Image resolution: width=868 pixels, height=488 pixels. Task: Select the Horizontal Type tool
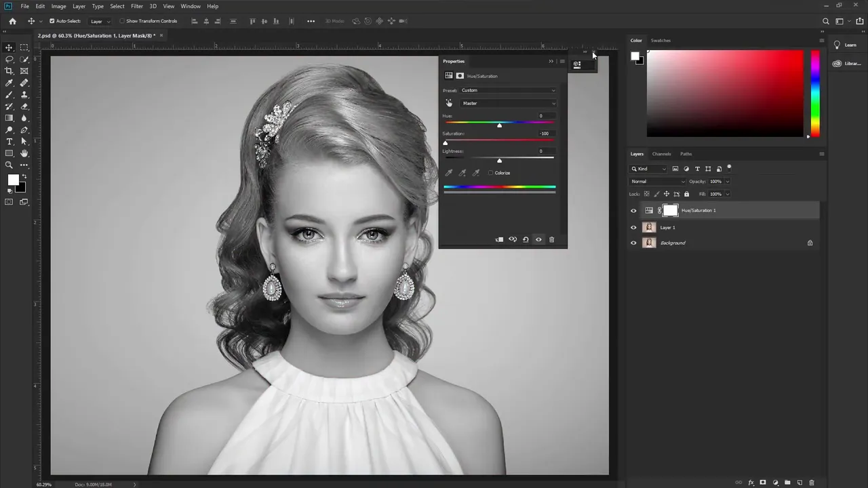9,142
